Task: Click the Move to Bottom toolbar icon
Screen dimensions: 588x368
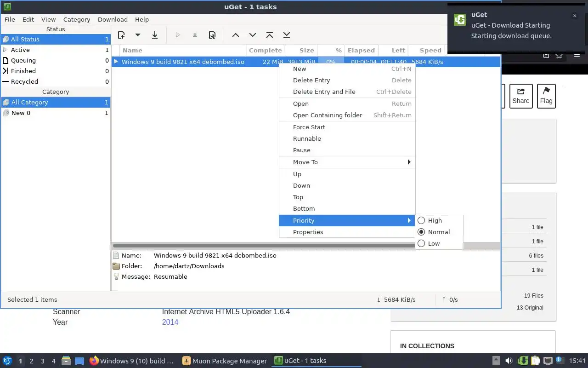Action: pyautogui.click(x=287, y=35)
